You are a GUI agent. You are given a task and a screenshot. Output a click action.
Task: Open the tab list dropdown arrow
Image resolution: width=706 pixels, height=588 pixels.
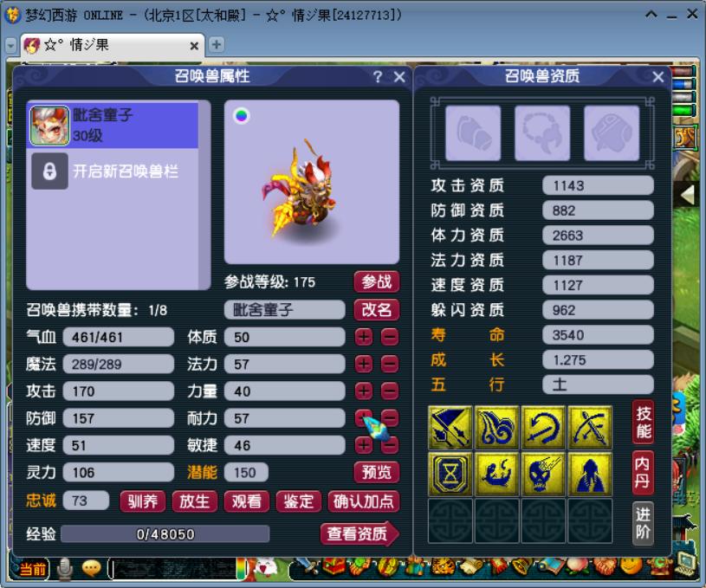[10, 45]
